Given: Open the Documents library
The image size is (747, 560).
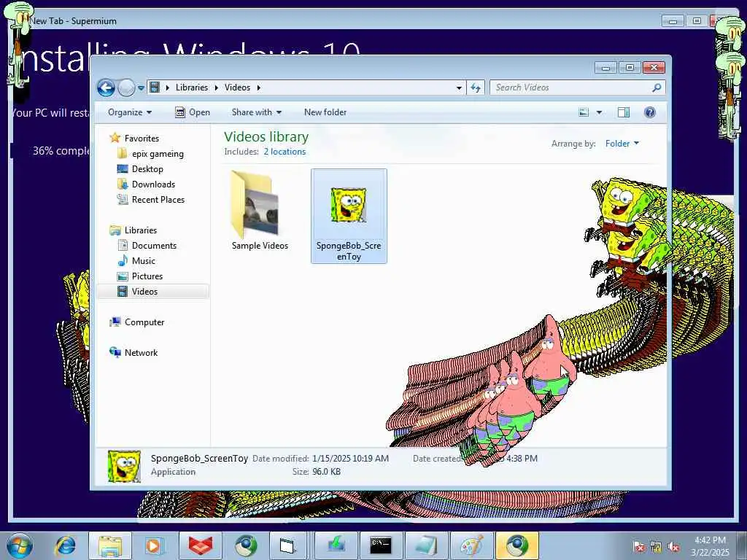Looking at the screenshot, I should click(154, 246).
